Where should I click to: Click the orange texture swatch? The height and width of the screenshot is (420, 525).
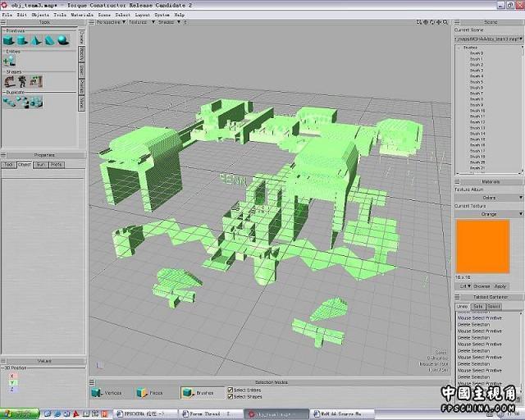tap(485, 248)
